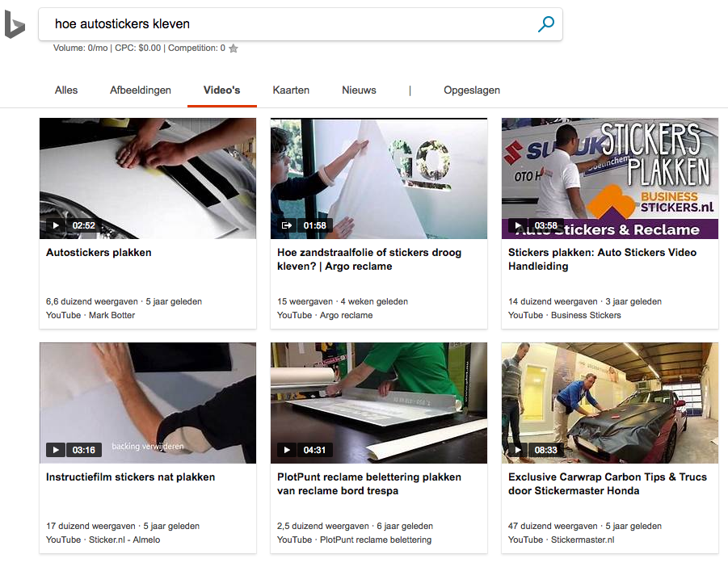
Task: Click the 01:58 duration label
Action: (315, 225)
